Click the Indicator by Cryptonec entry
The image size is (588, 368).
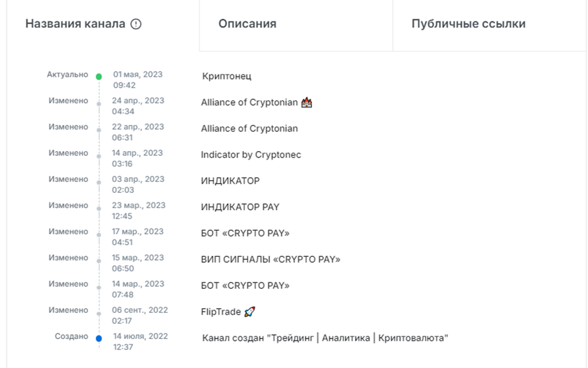pyautogui.click(x=250, y=155)
